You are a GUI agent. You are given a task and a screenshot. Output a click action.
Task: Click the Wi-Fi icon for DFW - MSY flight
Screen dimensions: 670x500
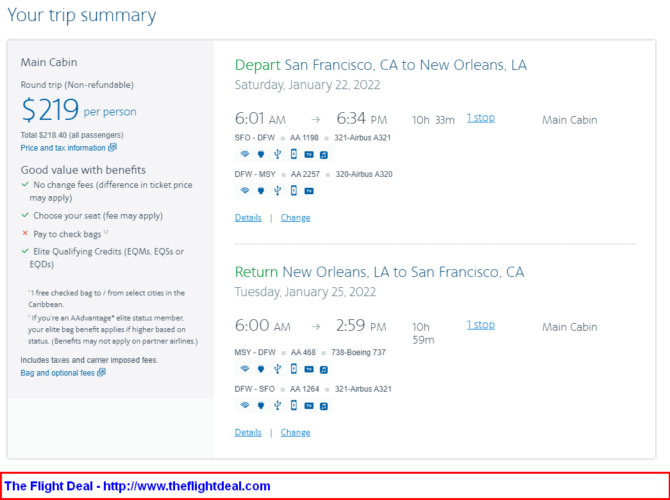pyautogui.click(x=244, y=191)
